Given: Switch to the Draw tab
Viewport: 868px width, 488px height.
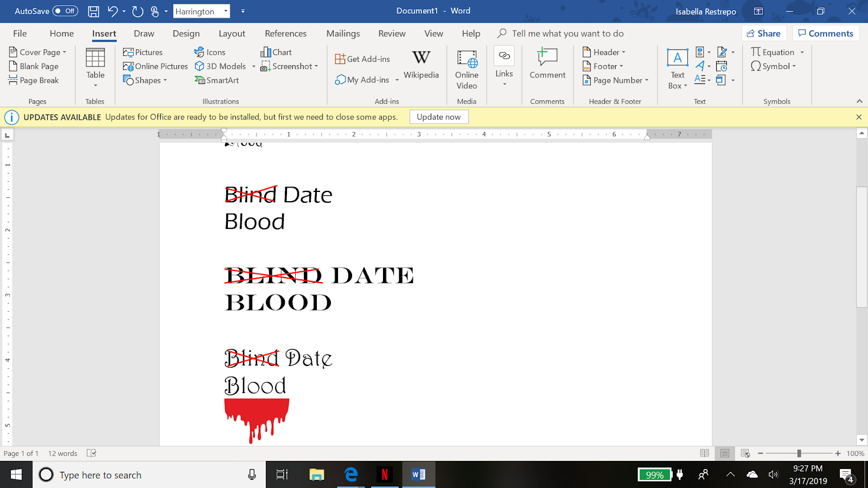Looking at the screenshot, I should pyautogui.click(x=144, y=33).
